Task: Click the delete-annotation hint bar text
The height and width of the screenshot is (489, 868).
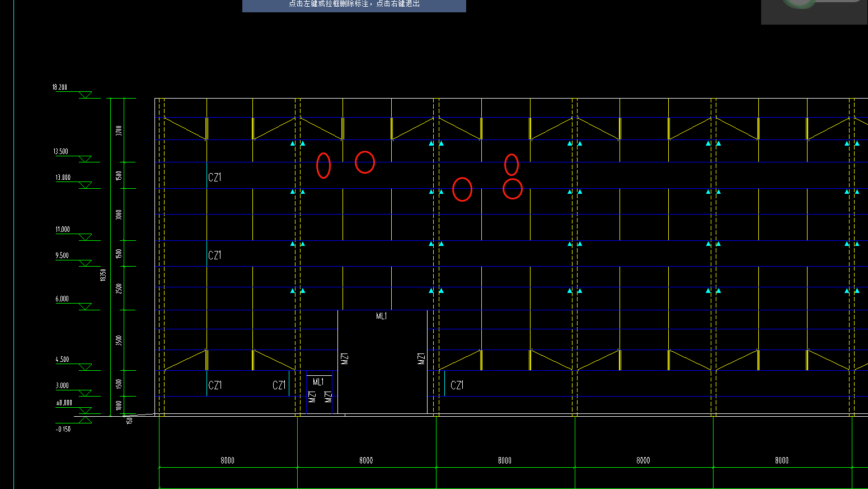Action: [x=354, y=4]
